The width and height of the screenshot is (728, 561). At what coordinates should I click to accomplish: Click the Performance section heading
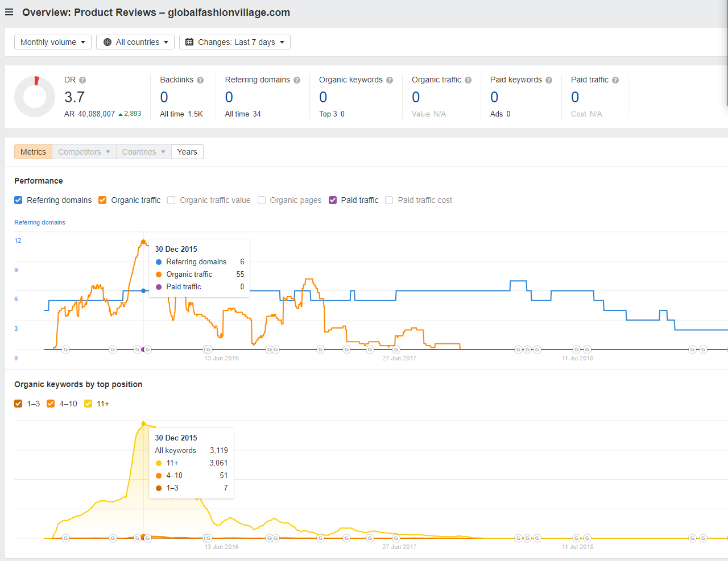39,181
